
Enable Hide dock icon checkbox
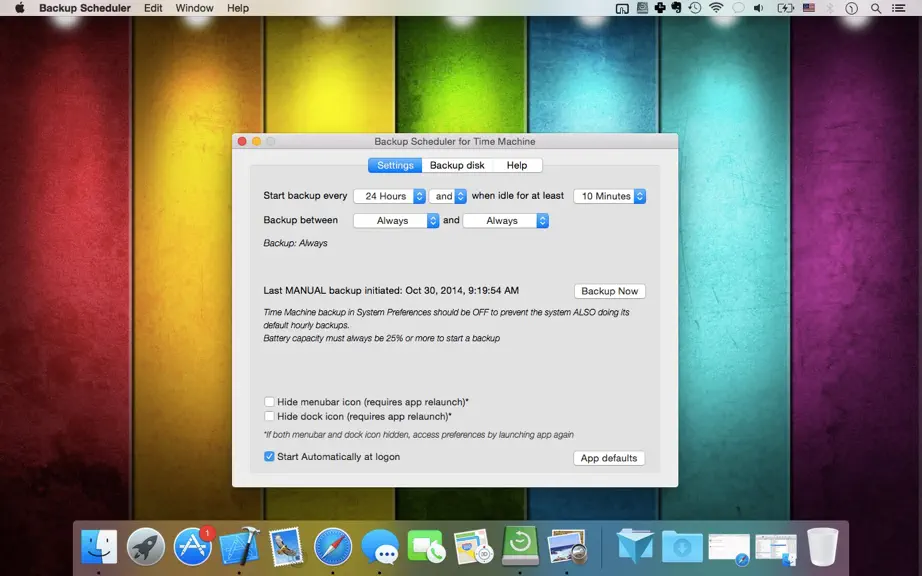coord(269,416)
